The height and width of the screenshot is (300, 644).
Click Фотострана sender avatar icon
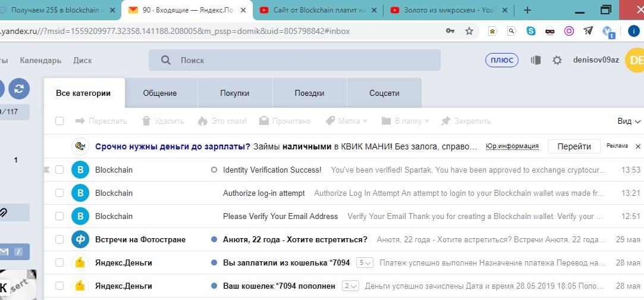pyautogui.click(x=80, y=240)
